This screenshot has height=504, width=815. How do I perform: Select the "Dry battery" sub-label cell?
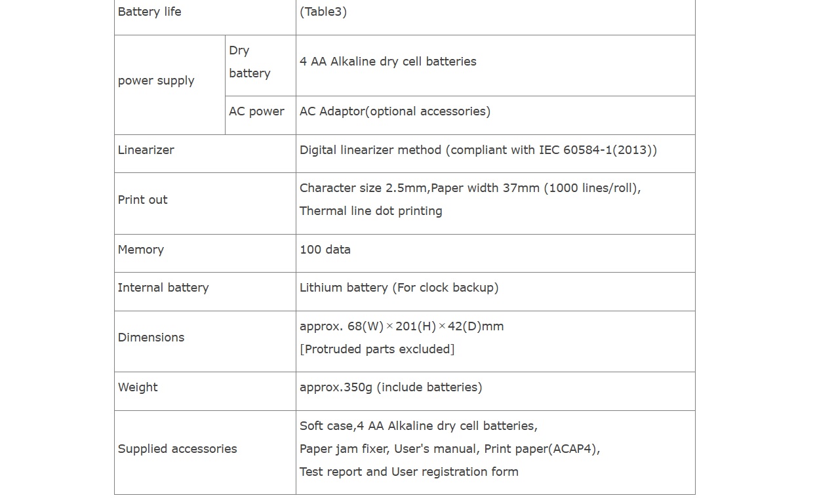tap(250, 62)
